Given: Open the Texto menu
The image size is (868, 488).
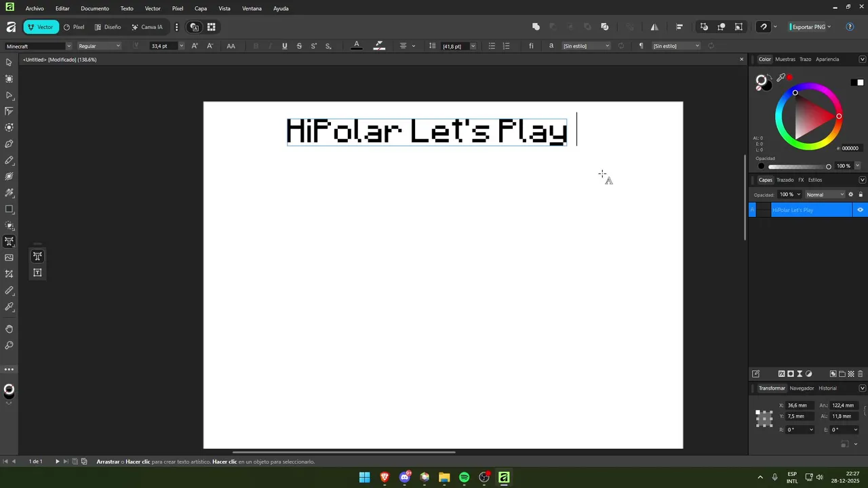Looking at the screenshot, I should coord(127,8).
